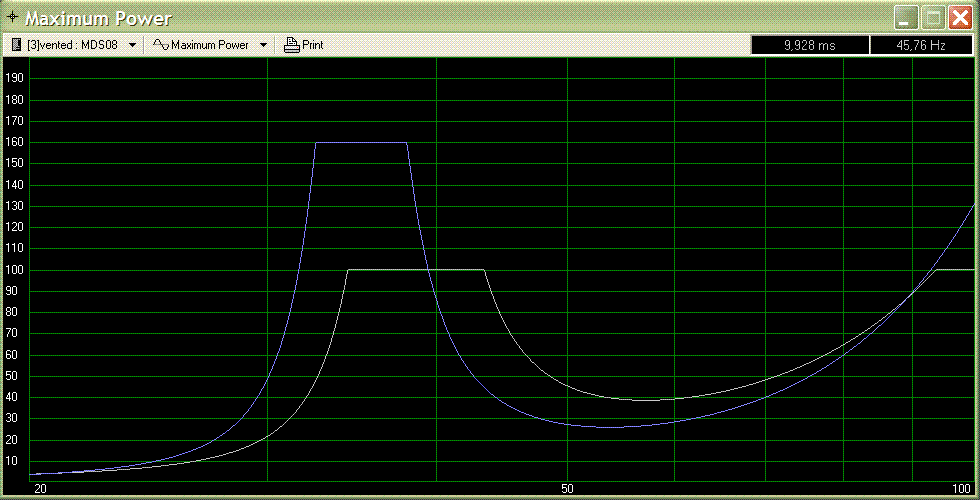
Task: Click the 190 label on vertical axis
Action: pyautogui.click(x=14, y=79)
